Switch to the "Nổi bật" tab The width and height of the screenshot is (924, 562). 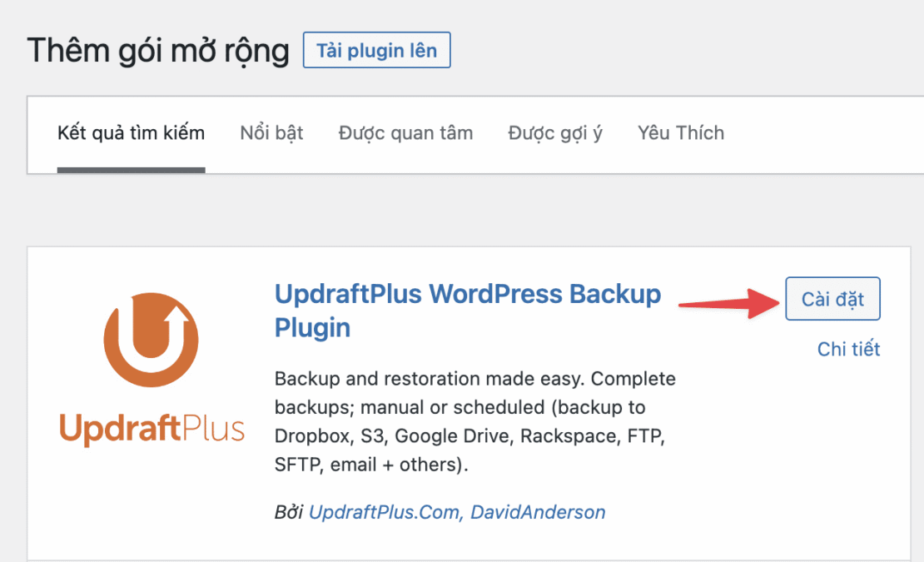click(x=271, y=133)
